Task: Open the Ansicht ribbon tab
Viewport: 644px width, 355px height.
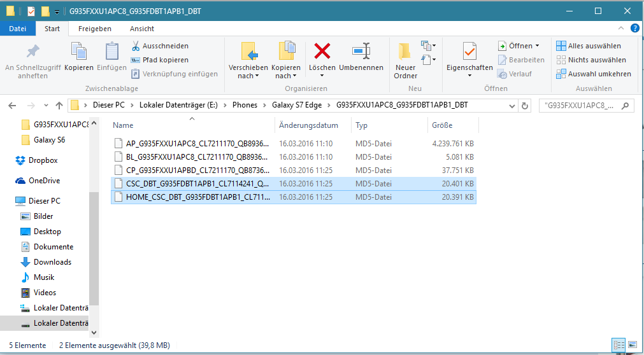Action: 141,29
